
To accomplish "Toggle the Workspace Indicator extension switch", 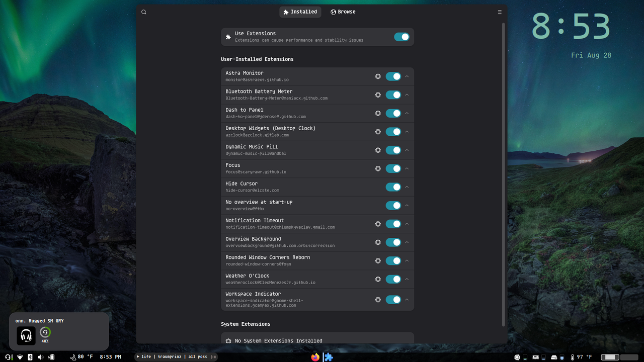I will pyautogui.click(x=393, y=300).
